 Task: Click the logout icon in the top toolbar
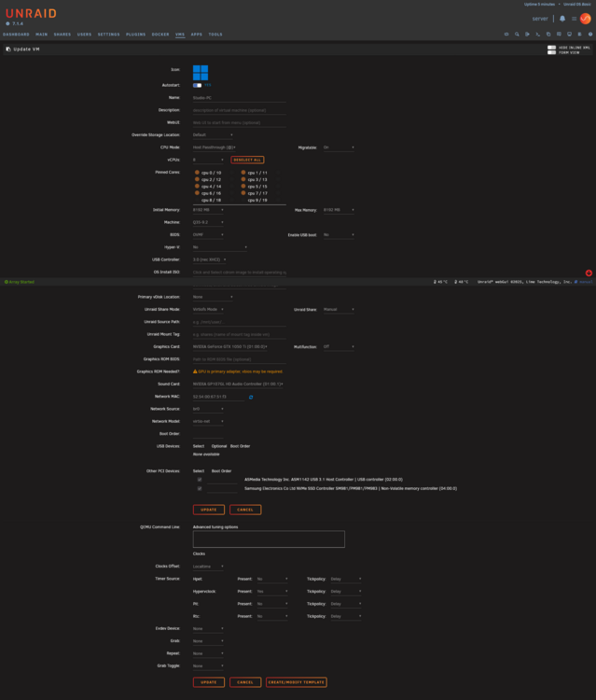(527, 35)
